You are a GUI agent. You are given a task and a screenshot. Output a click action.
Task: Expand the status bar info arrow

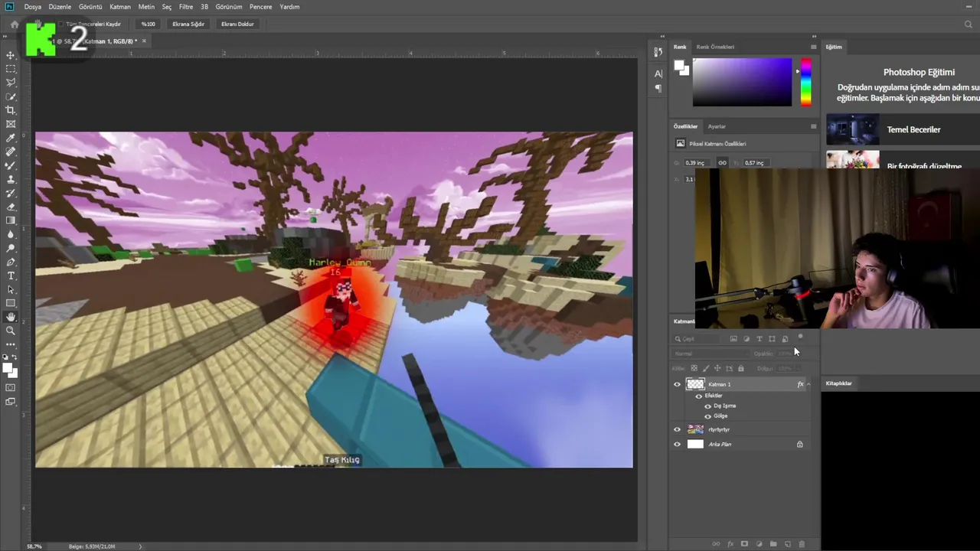tap(140, 546)
